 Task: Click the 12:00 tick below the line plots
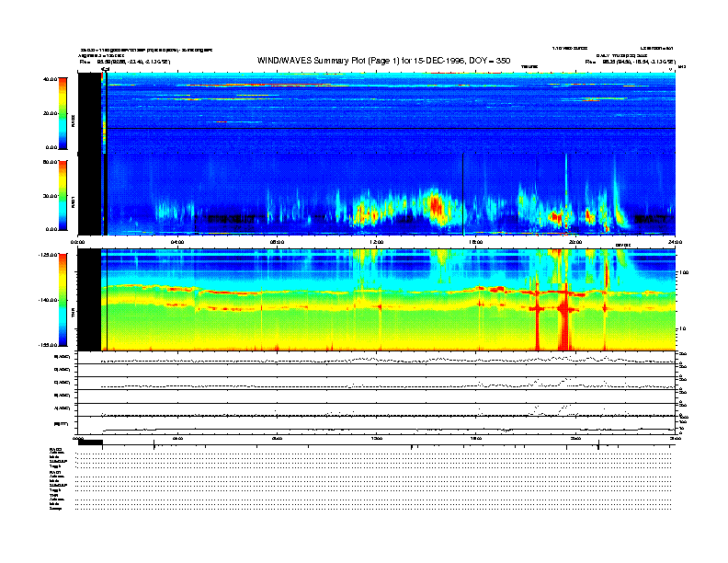(x=377, y=438)
